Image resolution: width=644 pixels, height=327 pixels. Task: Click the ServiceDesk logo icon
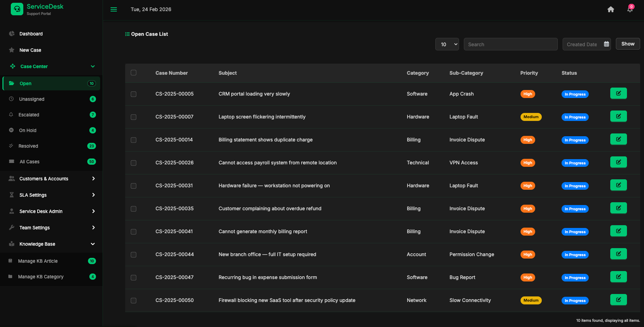(x=17, y=9)
